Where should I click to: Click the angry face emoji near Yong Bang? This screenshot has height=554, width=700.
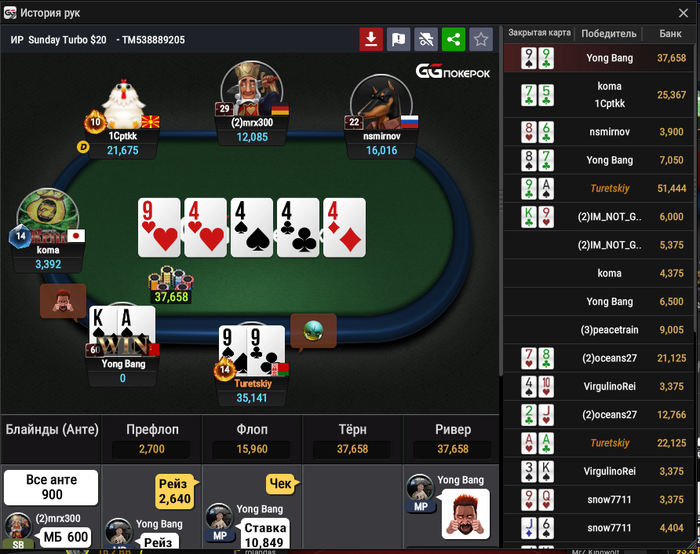click(63, 301)
